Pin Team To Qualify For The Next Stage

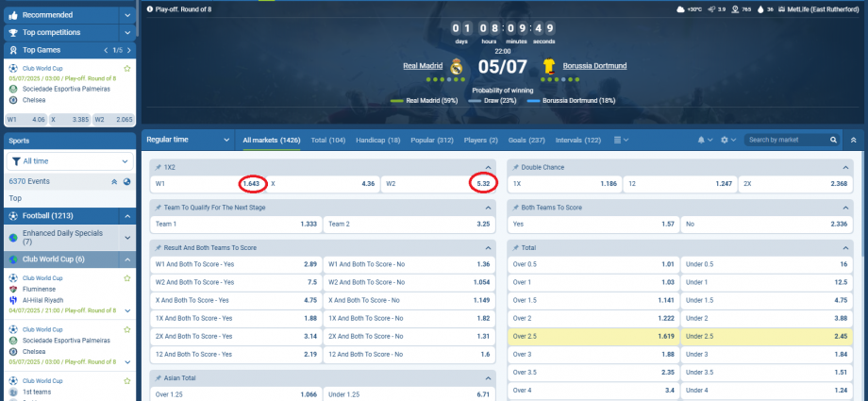(x=159, y=208)
